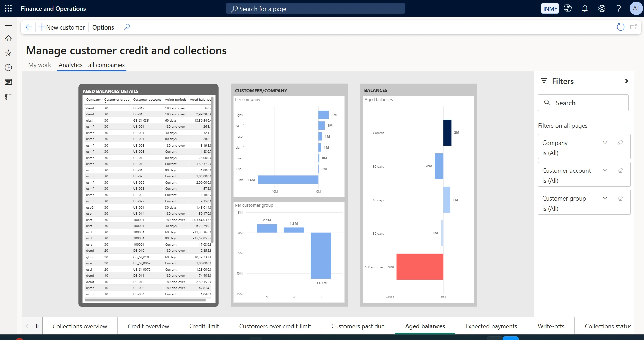644x340 pixels.
Task: Open the Customers past due report tab
Action: click(358, 326)
